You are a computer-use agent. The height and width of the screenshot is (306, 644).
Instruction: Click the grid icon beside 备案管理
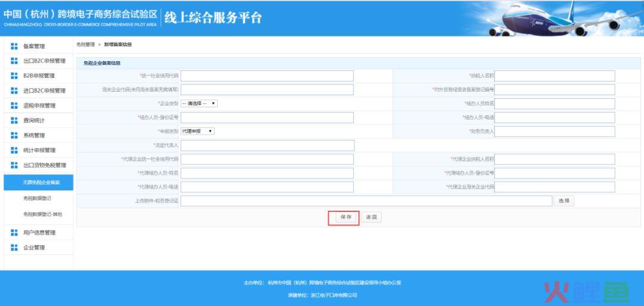click(14, 46)
